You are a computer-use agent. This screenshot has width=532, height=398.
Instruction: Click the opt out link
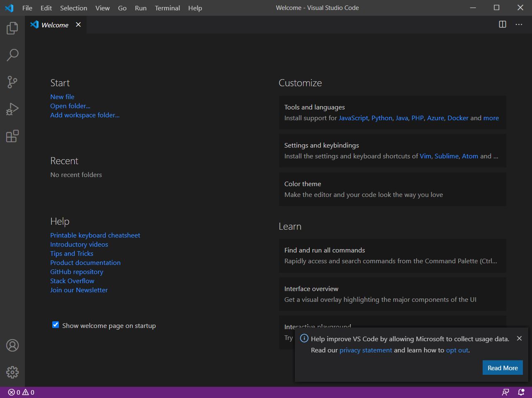(x=457, y=350)
